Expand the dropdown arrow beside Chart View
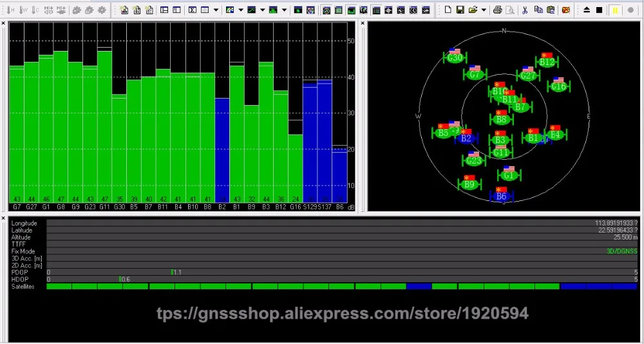Viewport: 644px width, 344px height. point(262,10)
